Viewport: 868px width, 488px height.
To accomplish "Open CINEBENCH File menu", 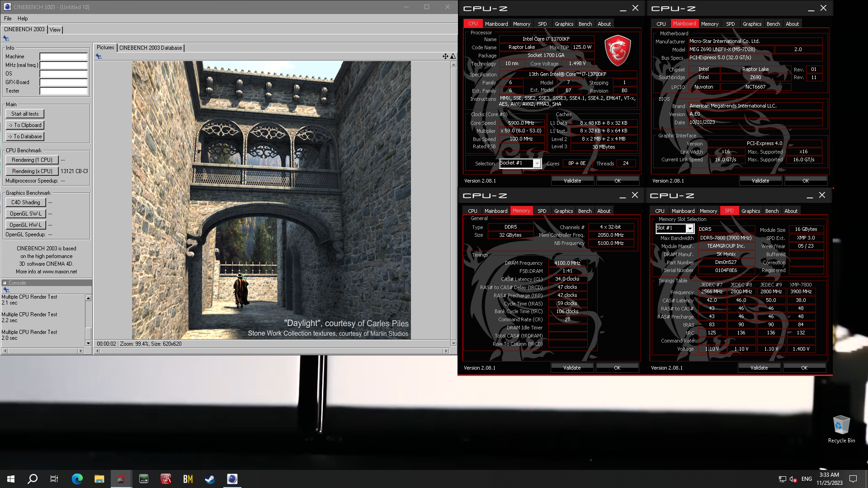I will tap(8, 19).
